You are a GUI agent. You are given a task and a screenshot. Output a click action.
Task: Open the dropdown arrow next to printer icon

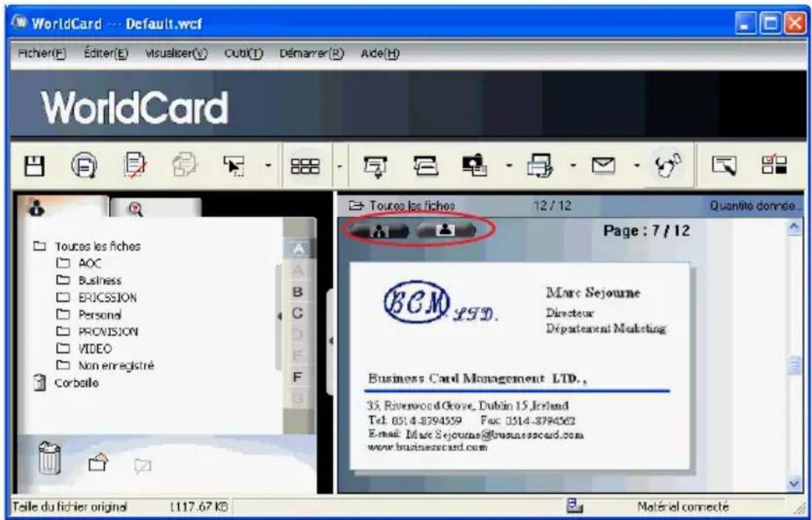click(573, 167)
